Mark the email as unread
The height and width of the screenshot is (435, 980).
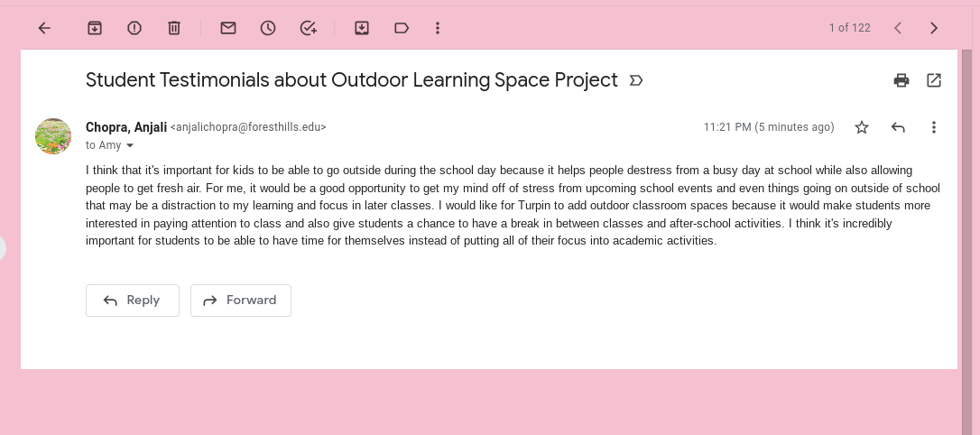(228, 28)
